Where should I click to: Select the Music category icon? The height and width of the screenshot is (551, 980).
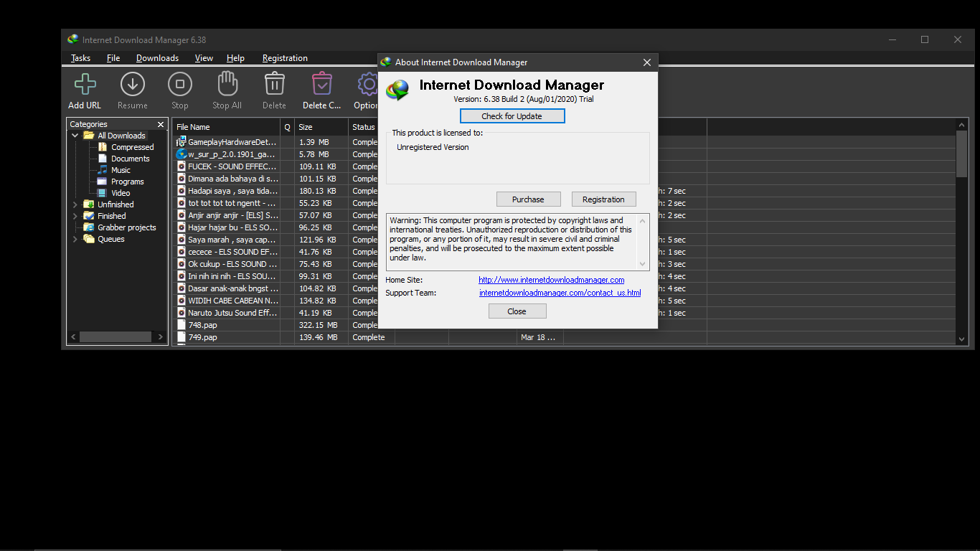click(103, 170)
